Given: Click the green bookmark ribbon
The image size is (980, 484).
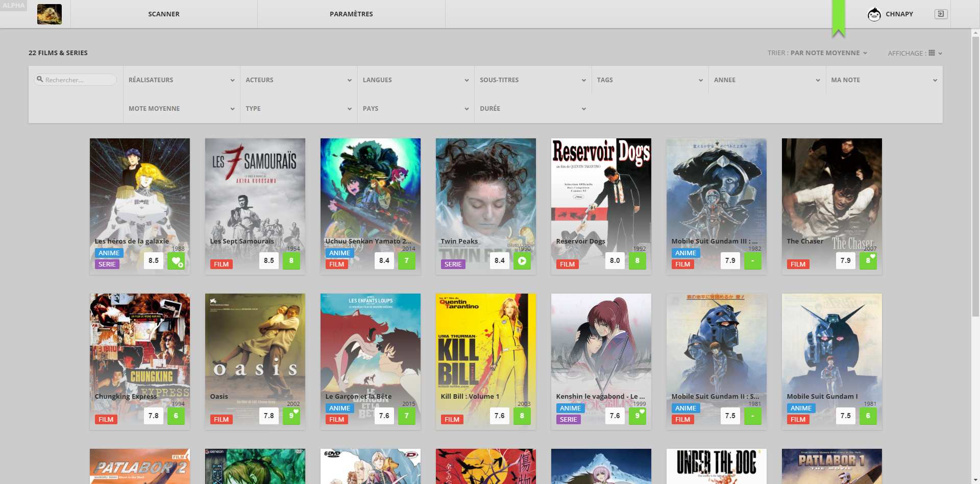Looking at the screenshot, I should tap(838, 18).
